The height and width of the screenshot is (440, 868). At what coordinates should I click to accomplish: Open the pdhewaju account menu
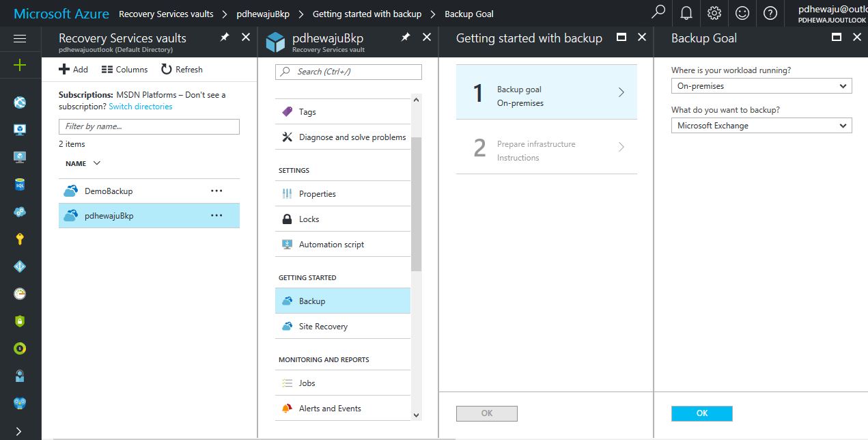click(x=832, y=14)
